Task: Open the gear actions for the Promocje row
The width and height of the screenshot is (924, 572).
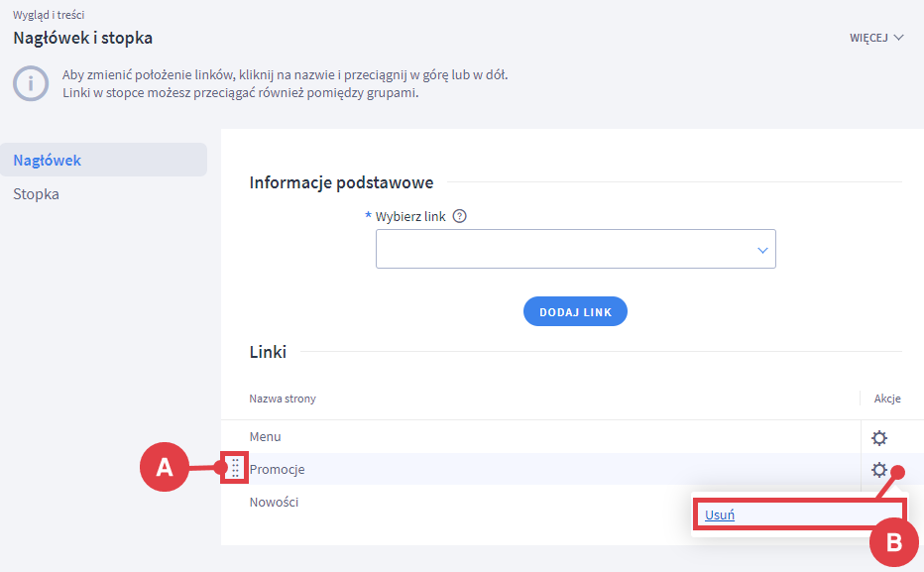Action: (x=878, y=470)
